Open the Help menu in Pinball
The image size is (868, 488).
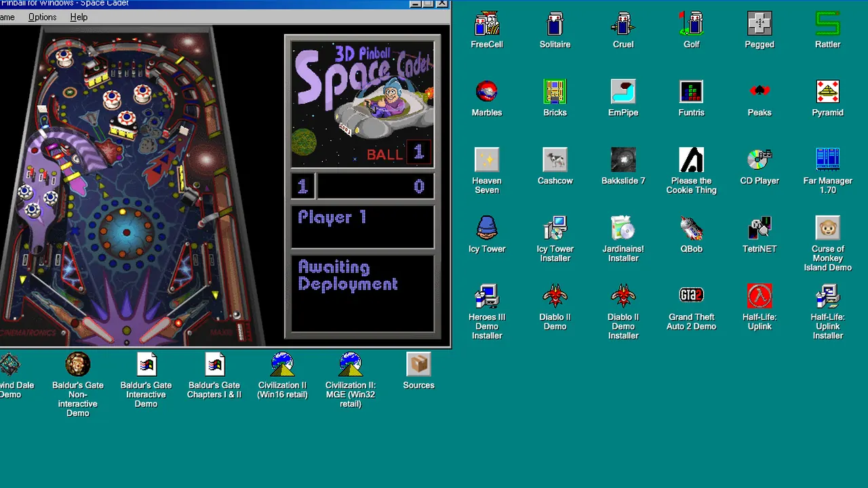(x=79, y=17)
